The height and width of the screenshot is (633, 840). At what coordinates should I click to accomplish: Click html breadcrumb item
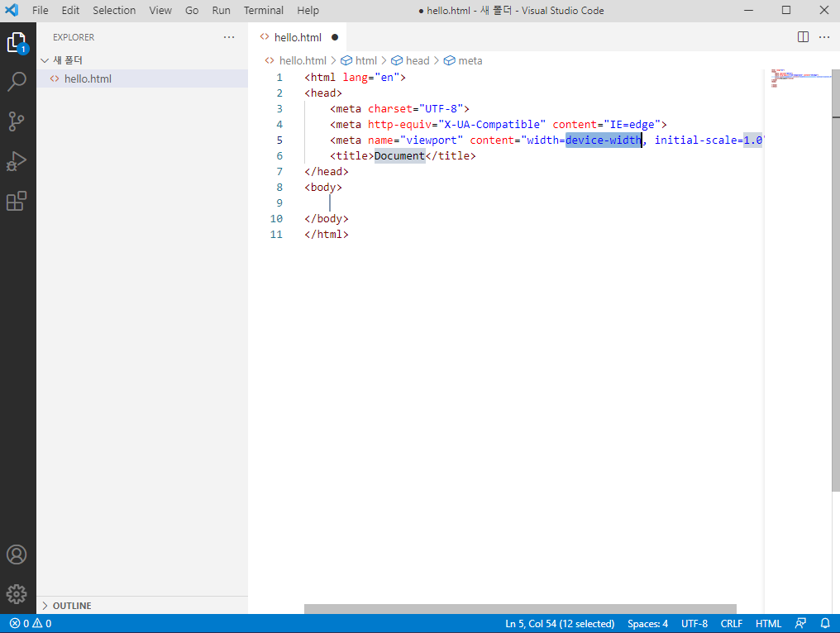[x=366, y=60]
